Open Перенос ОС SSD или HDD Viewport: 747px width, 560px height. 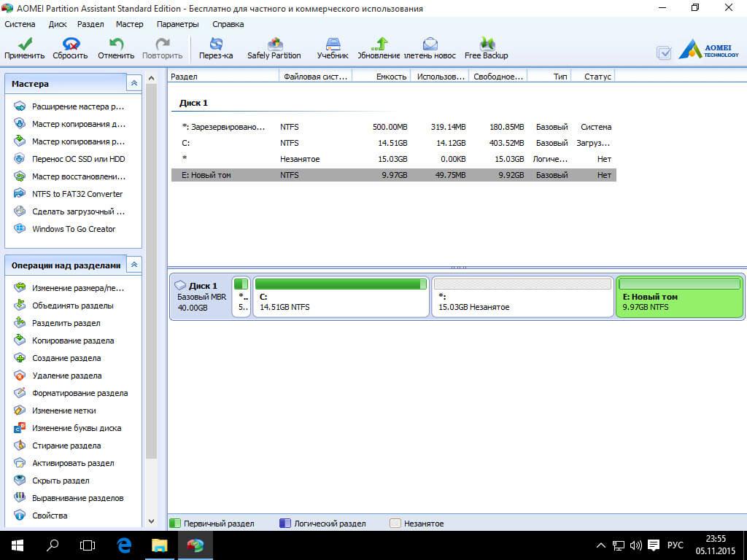[x=71, y=159]
